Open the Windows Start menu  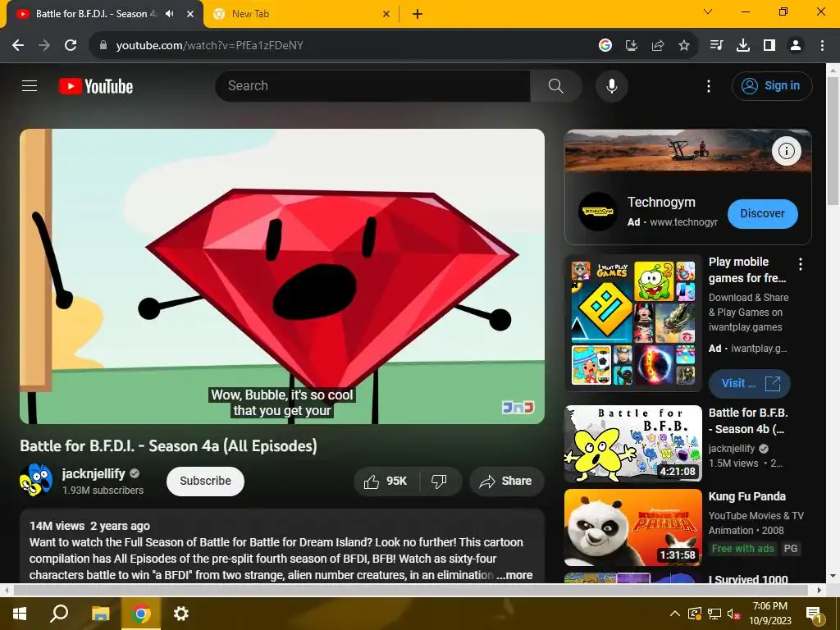(20, 614)
